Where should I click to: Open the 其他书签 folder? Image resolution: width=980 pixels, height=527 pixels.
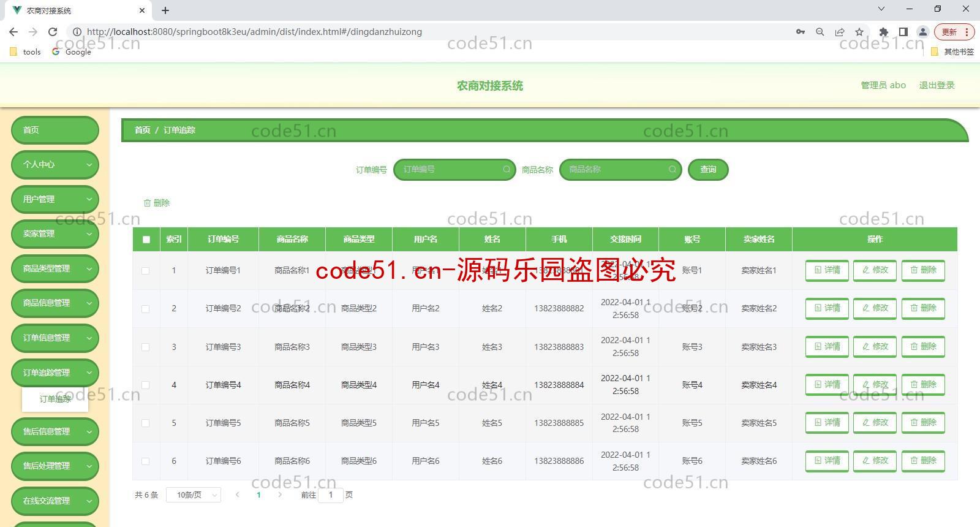952,52
